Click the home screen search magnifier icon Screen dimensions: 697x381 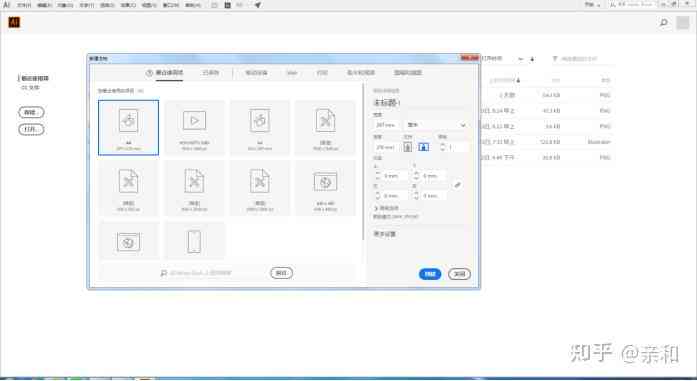click(x=664, y=22)
